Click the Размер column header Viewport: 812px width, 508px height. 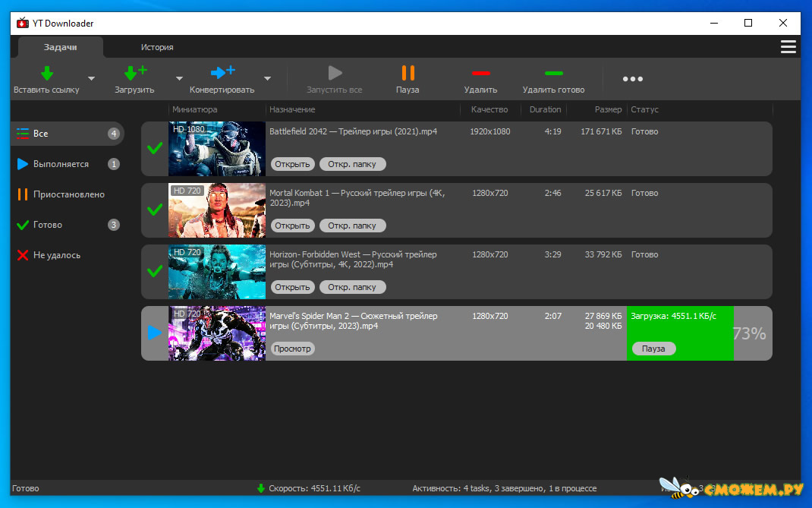[x=608, y=110]
